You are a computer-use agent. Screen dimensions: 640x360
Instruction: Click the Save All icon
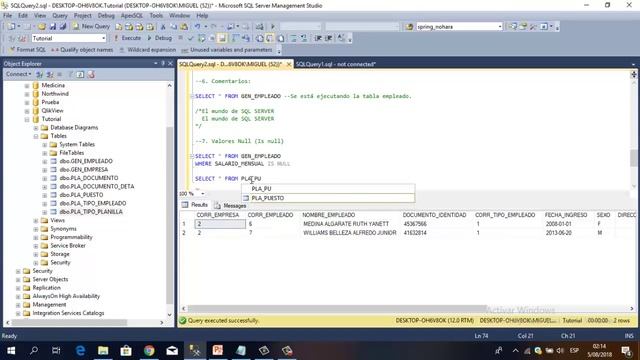tap(63, 27)
